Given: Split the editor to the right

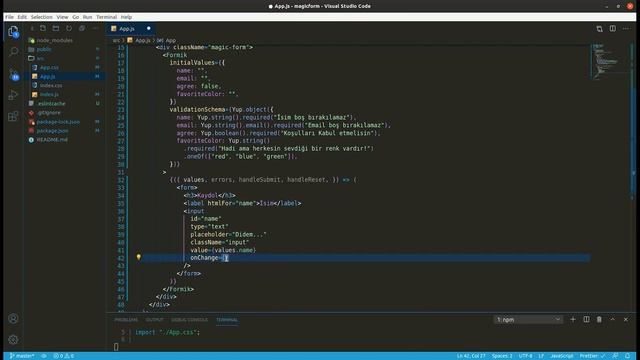Looking at the screenshot, I should [x=613, y=29].
